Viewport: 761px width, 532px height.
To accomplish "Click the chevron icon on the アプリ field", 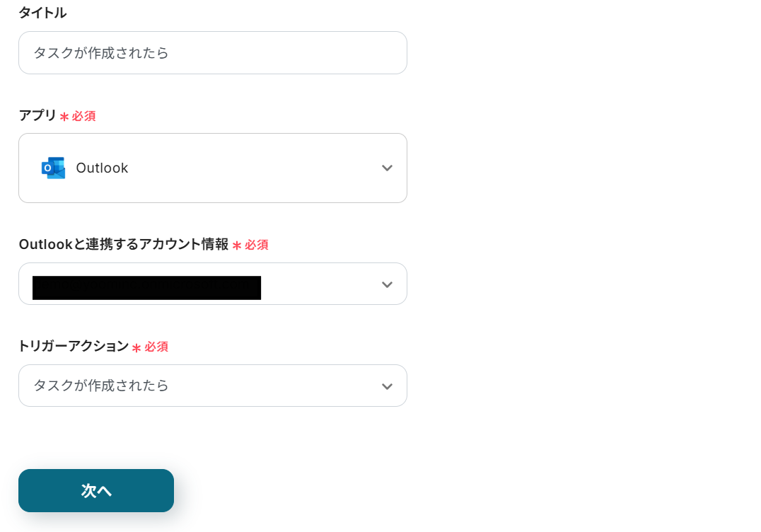I will [387, 168].
